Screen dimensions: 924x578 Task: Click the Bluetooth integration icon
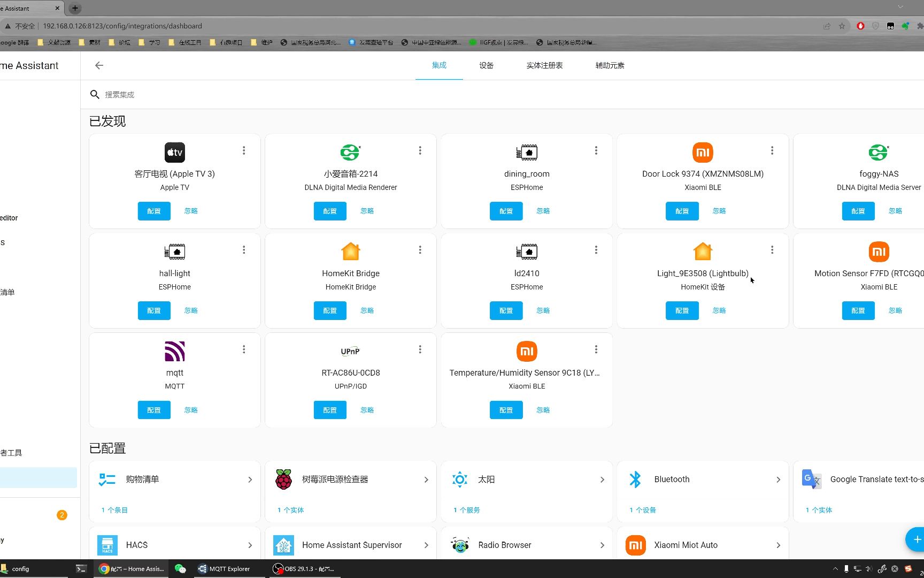(x=635, y=480)
